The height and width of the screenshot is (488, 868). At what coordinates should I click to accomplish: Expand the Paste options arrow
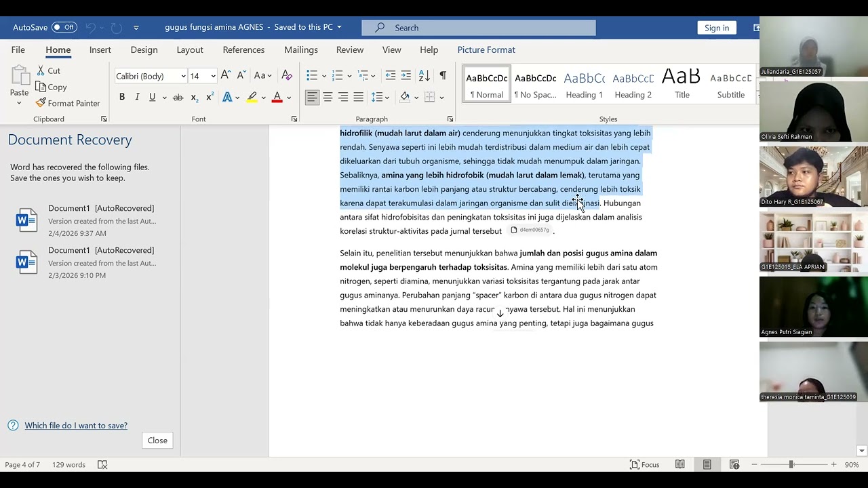(19, 103)
